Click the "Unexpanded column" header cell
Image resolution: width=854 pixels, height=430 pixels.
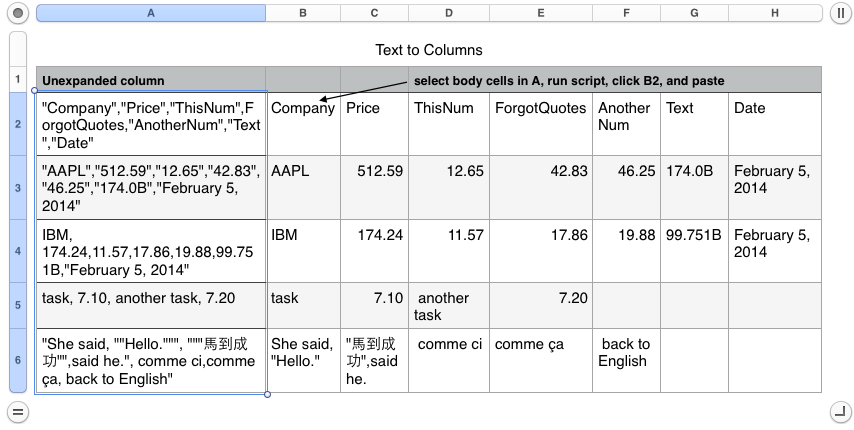pos(150,80)
